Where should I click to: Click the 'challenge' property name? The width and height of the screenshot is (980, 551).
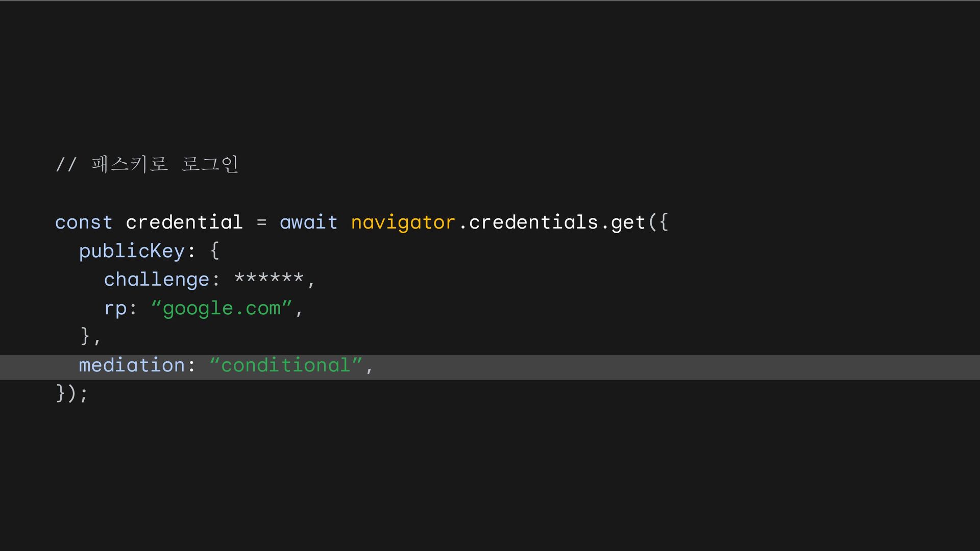(x=157, y=280)
